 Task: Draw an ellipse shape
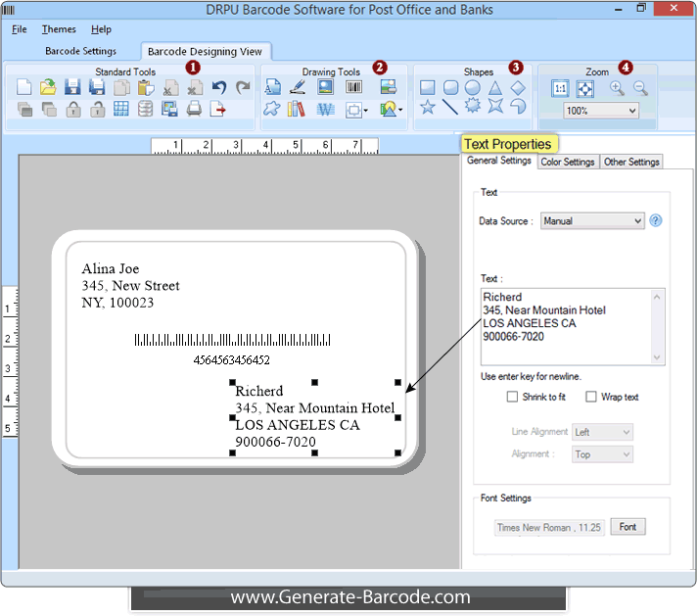(473, 87)
